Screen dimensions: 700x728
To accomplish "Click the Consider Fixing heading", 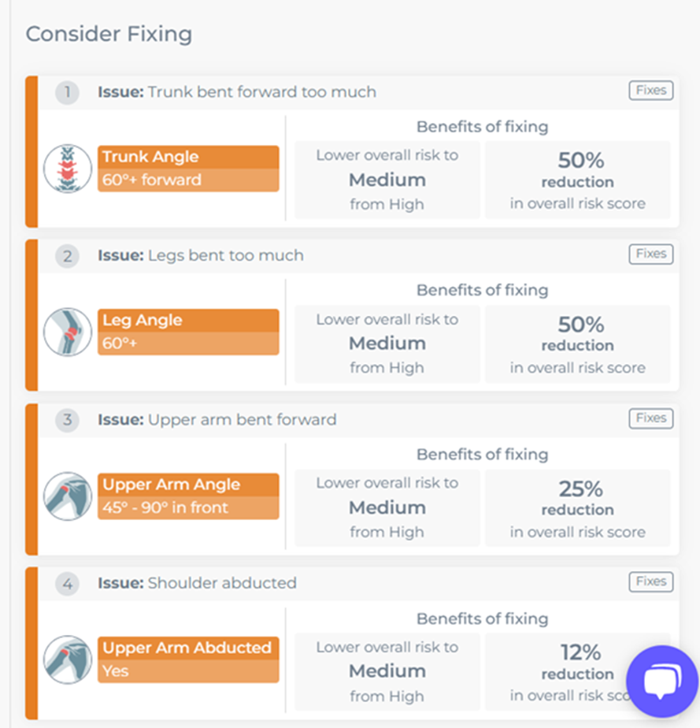I will 109,34.
